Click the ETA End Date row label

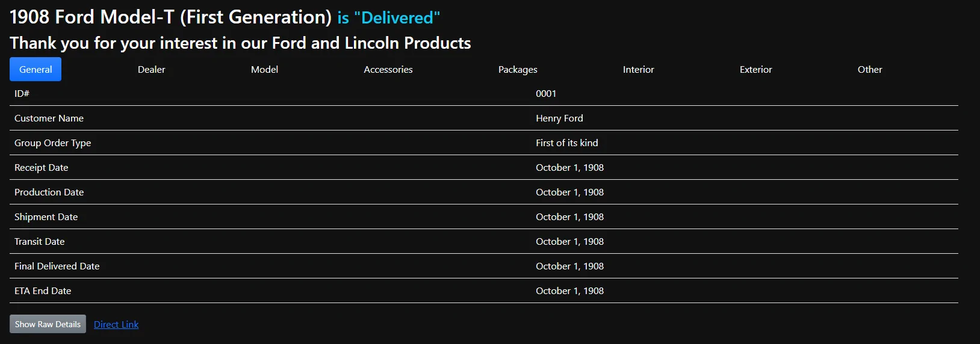click(43, 290)
